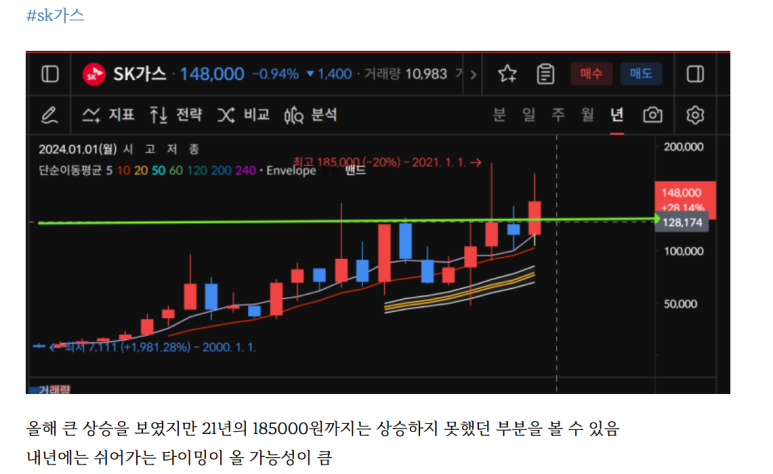Select the 년 yearly interval tab
This screenshot has height=474, width=773.
coord(617,115)
